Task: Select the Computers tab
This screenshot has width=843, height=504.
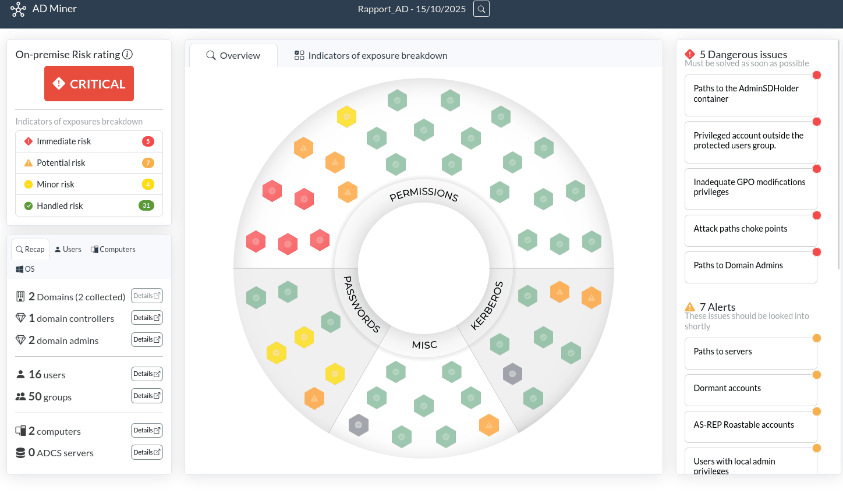Action: pyautogui.click(x=113, y=249)
